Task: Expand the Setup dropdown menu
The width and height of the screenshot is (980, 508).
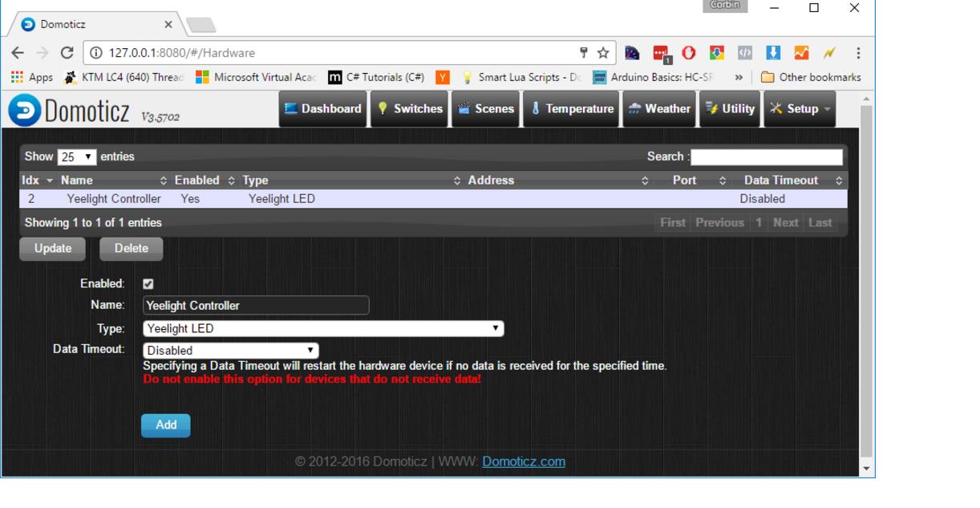Action: point(800,108)
